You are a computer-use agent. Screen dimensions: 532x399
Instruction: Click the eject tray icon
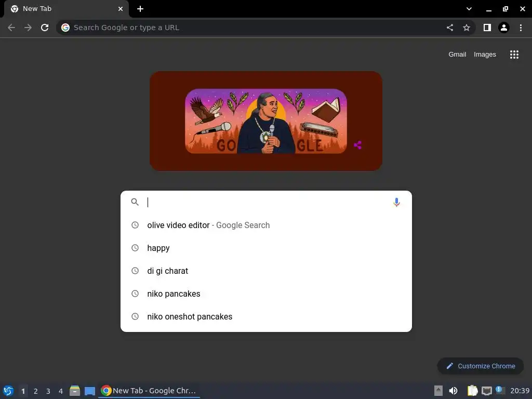click(438, 391)
